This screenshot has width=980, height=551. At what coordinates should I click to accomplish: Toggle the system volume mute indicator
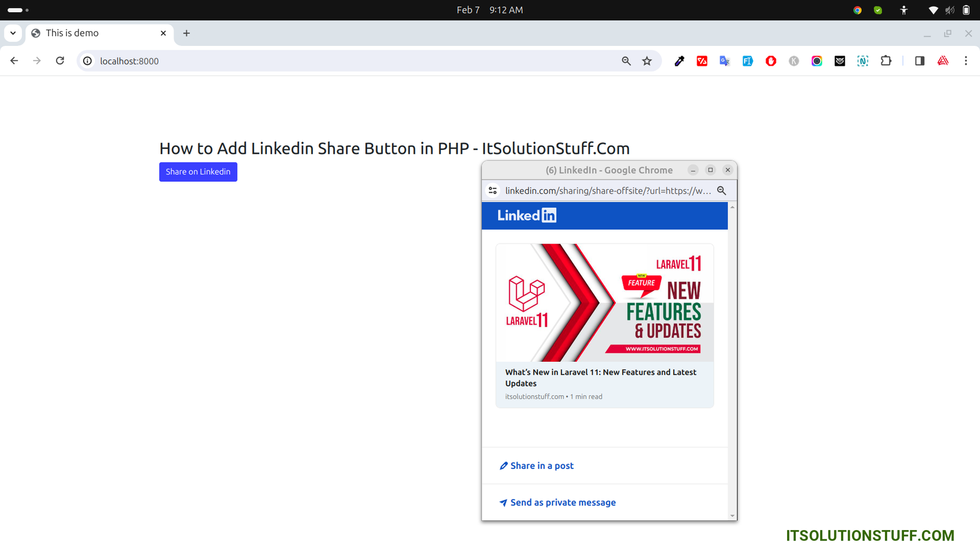click(x=949, y=10)
